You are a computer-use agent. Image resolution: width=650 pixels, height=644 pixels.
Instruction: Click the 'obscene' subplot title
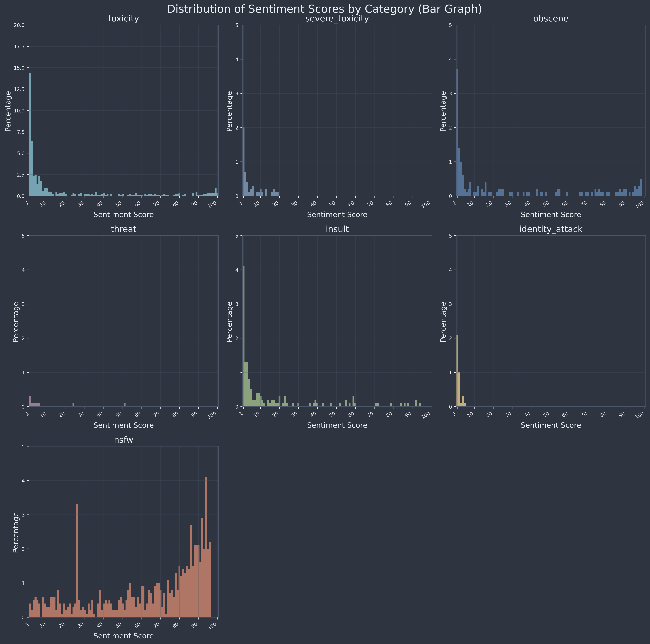551,19
